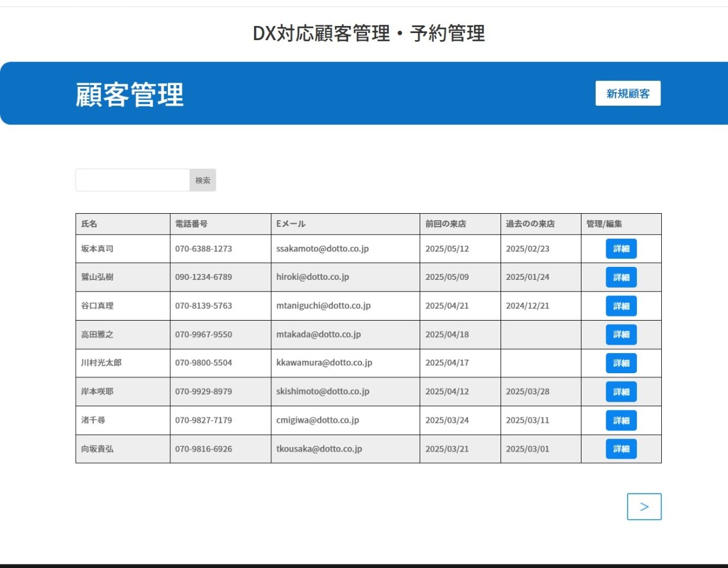Go to next page with > arrow
Screen dimensions: 728x568
pos(644,507)
